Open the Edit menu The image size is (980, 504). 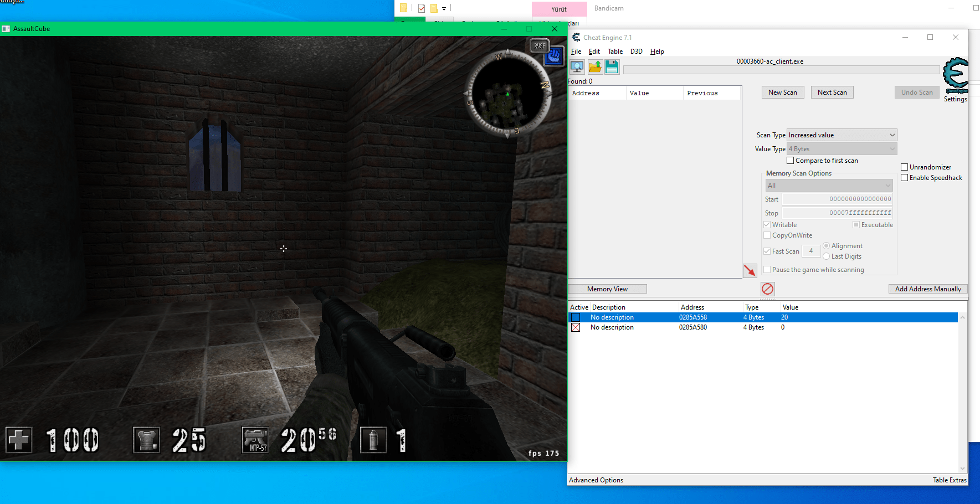pos(594,52)
